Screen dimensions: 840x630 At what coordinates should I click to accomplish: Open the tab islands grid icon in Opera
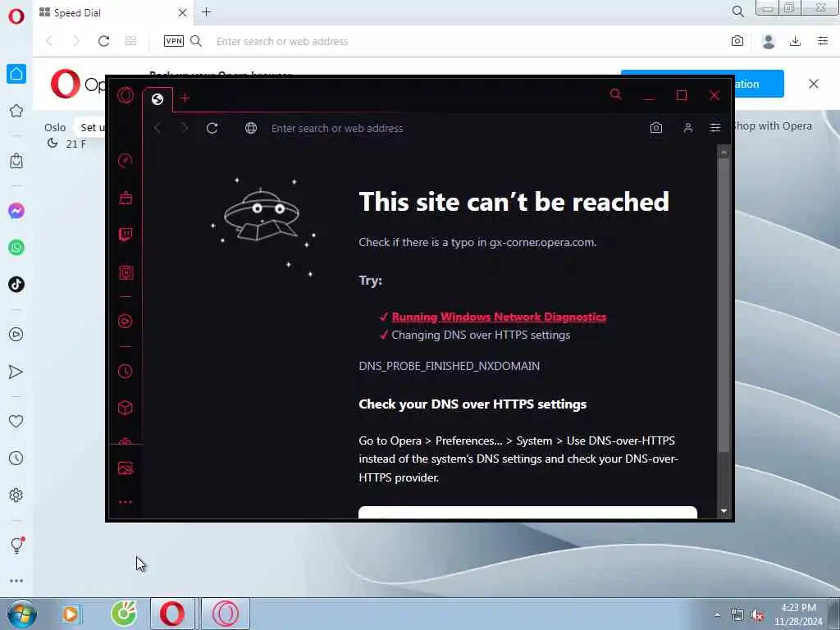click(130, 41)
